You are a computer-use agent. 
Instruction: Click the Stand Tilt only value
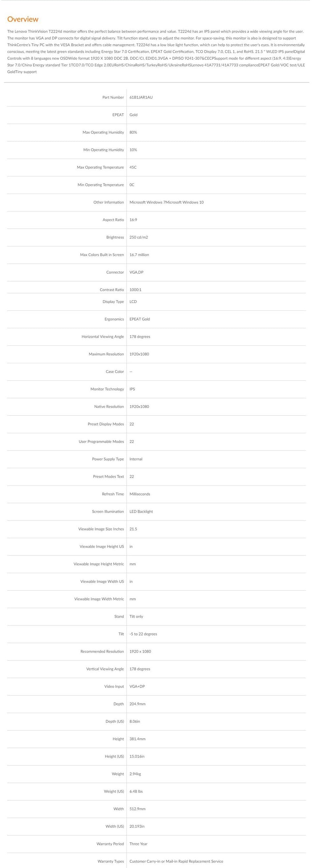point(136,616)
